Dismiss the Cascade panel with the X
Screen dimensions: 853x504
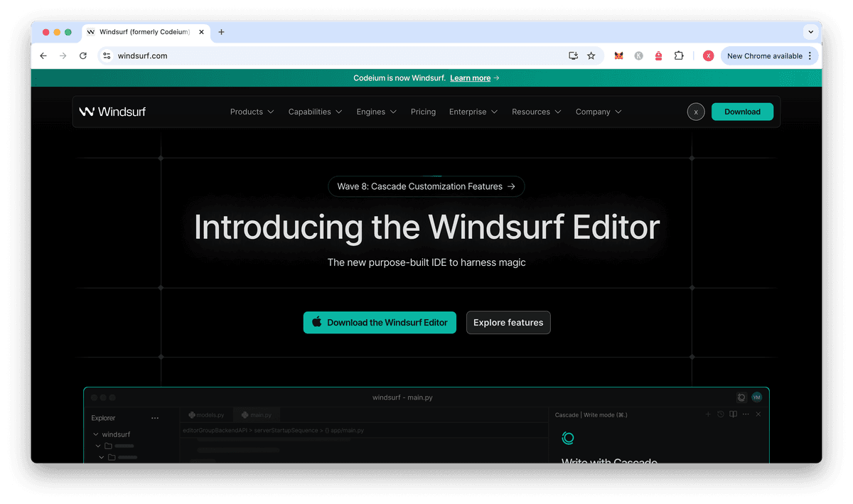pyautogui.click(x=758, y=414)
